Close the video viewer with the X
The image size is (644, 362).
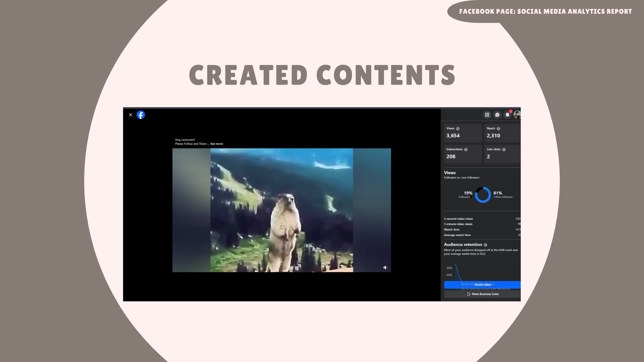130,115
